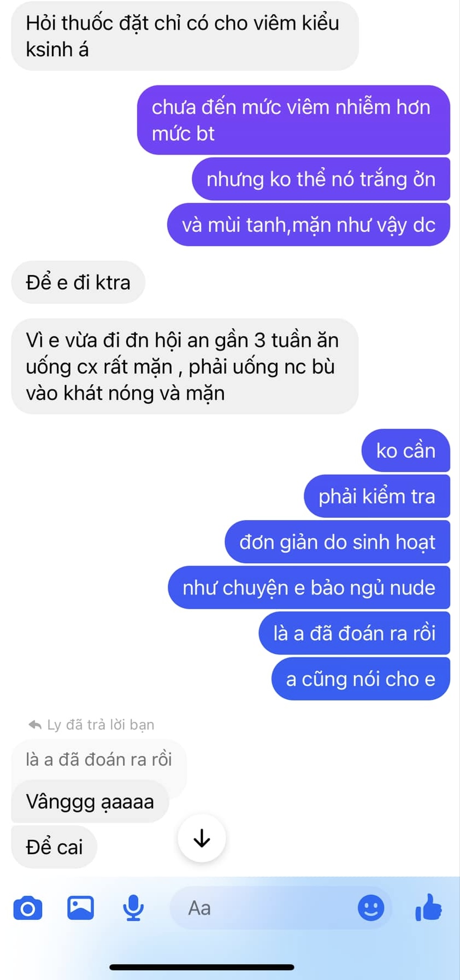Tap 'nhưng ko thể nó trắng ởn' message
This screenshot has width=460, height=980.
(321, 179)
